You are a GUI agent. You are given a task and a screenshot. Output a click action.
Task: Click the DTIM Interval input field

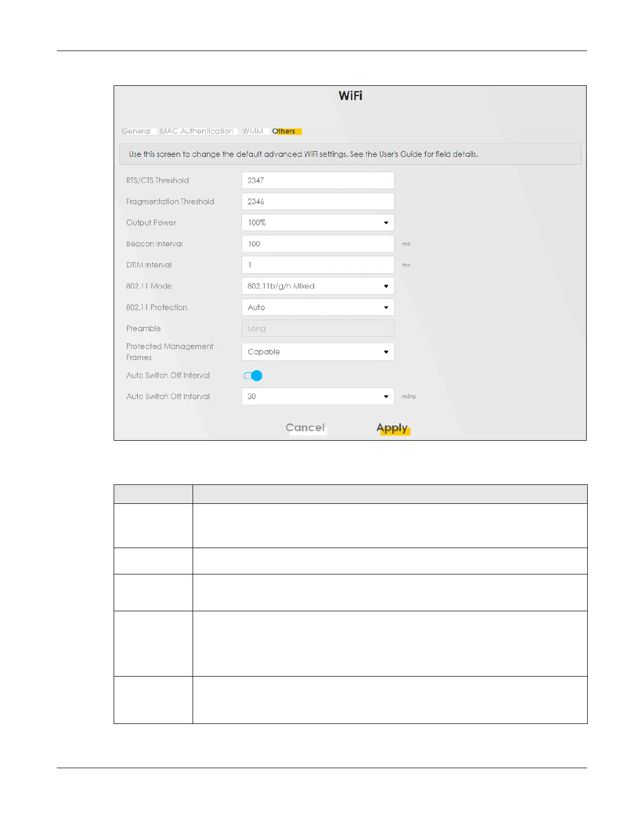(318, 265)
